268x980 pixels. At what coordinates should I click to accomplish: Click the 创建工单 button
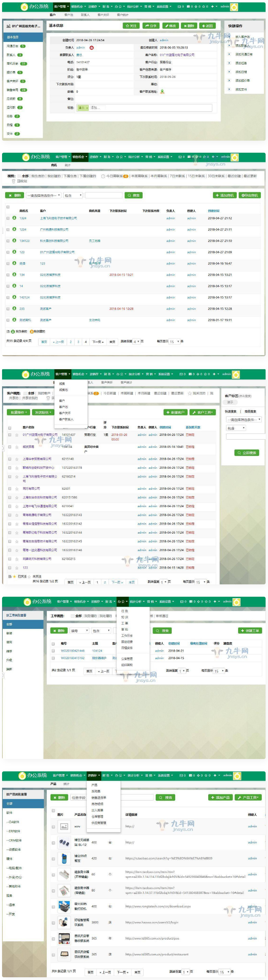pos(250,631)
